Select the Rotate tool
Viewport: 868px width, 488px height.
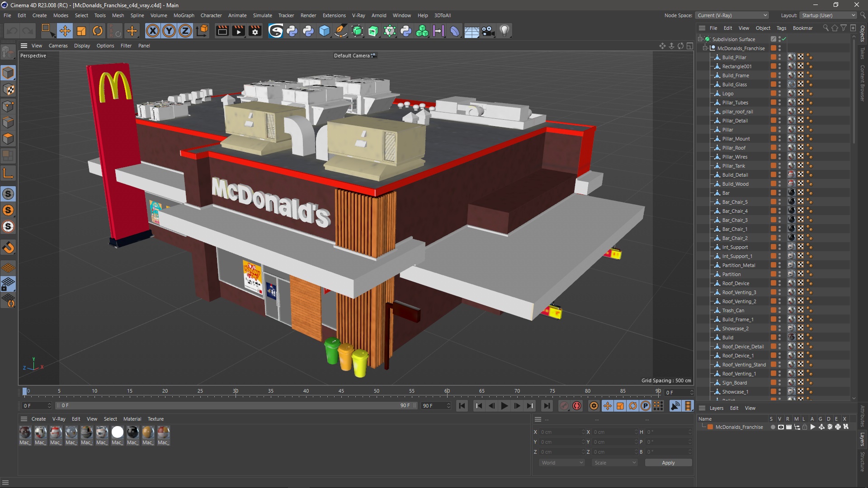pyautogui.click(x=98, y=31)
